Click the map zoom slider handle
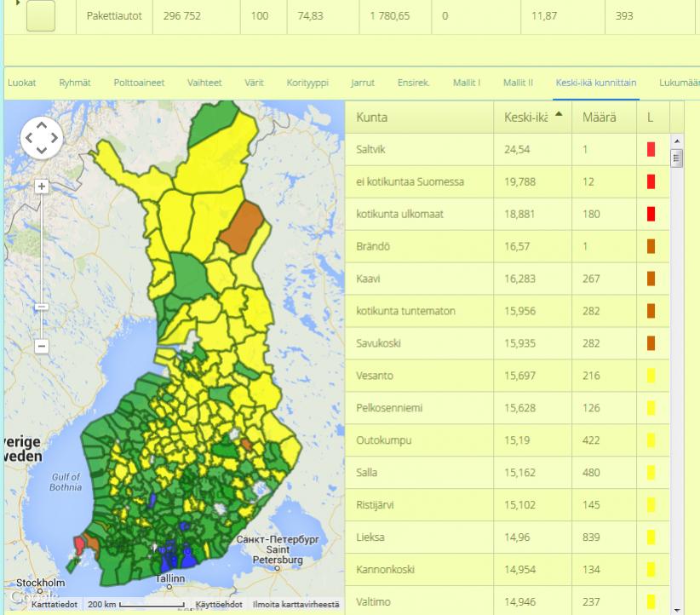This screenshot has width=700, height=615. 42,307
